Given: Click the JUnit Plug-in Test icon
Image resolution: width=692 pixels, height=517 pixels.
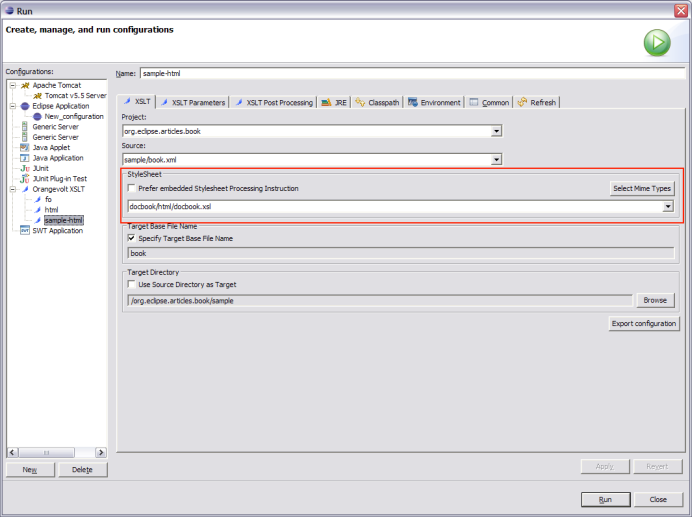Looking at the screenshot, I should (25, 179).
